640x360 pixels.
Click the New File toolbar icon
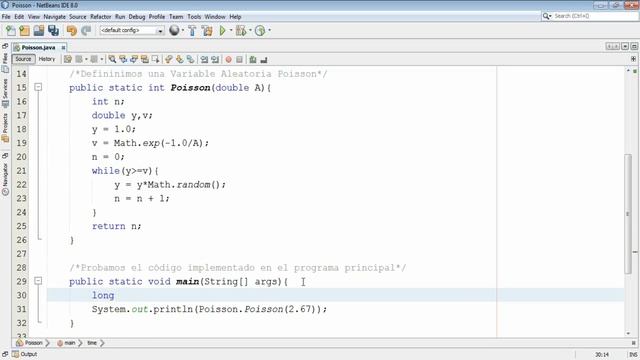pyautogui.click(x=11, y=31)
